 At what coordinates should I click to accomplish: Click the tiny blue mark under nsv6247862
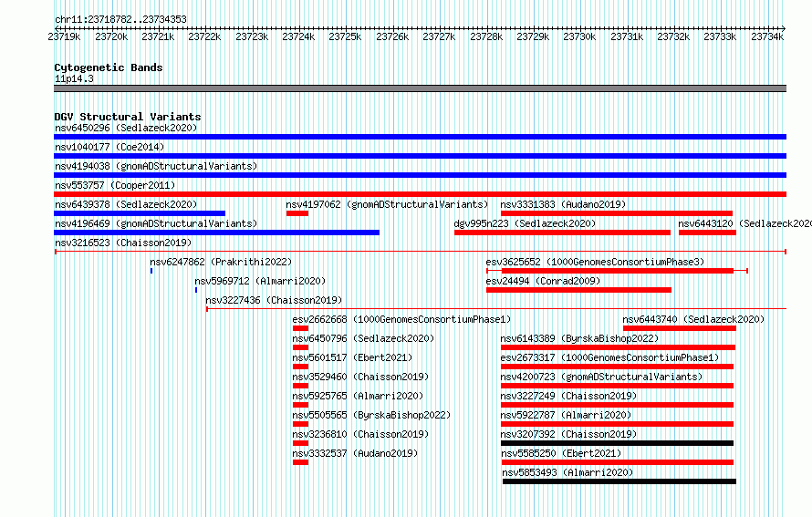[151, 271]
